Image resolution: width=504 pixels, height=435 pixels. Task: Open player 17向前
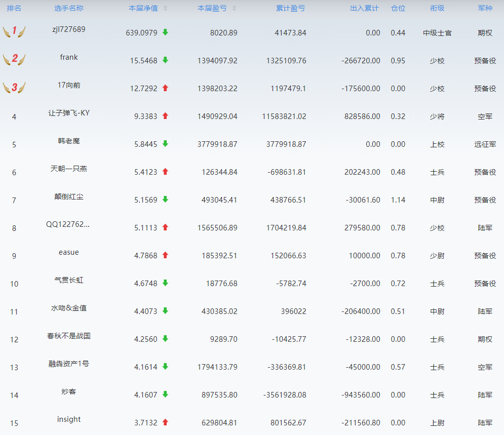(x=69, y=85)
